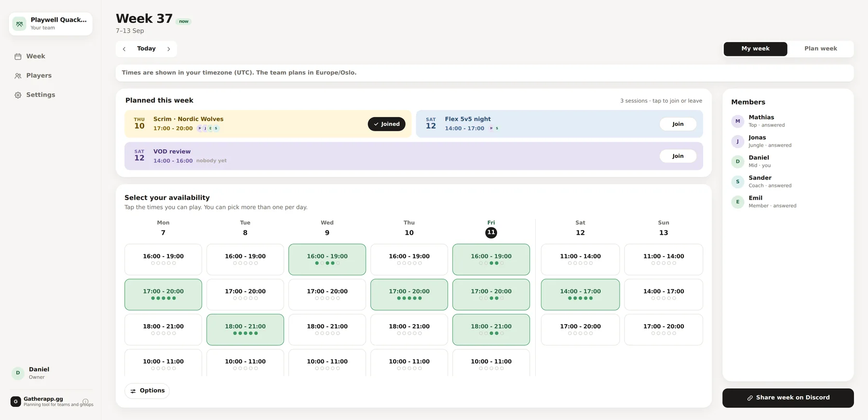
Task: Go to previous week with left chevron
Action: pos(124,49)
